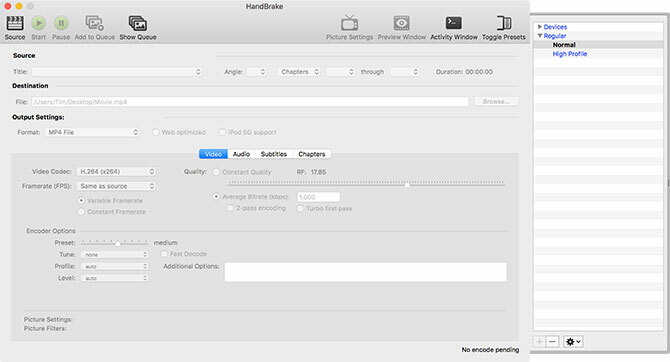The image size is (670, 362).
Task: Click the plus icon to add a preset
Action: click(x=539, y=341)
